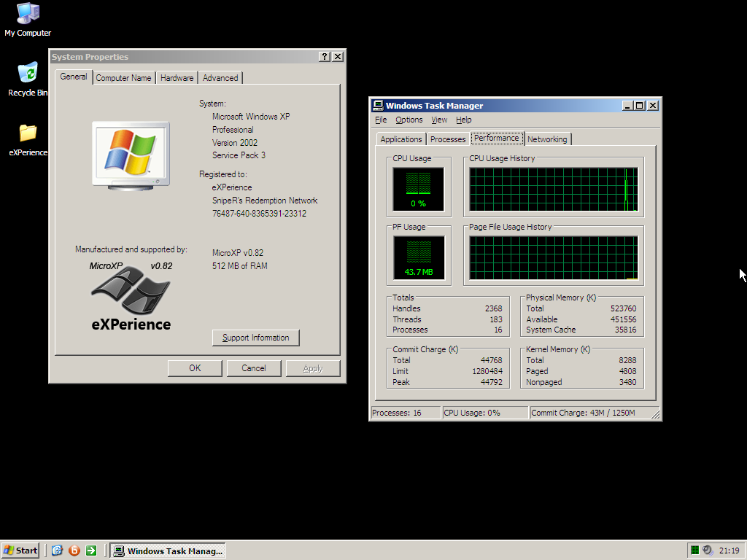Viewport: 747px width, 560px height.
Task: Click the green arrow quick launch icon
Action: click(91, 551)
